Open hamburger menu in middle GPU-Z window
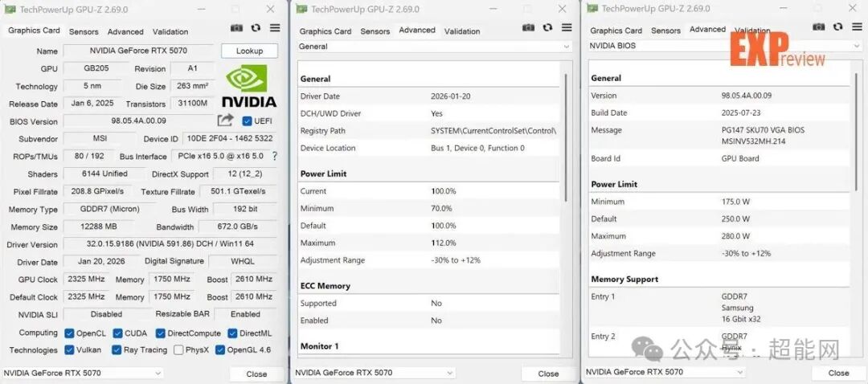868x384 pixels. pos(567,27)
